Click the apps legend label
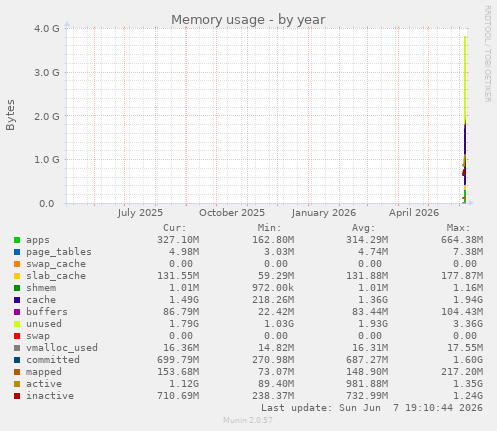Viewport: 497px width, 431px height. coord(38,240)
